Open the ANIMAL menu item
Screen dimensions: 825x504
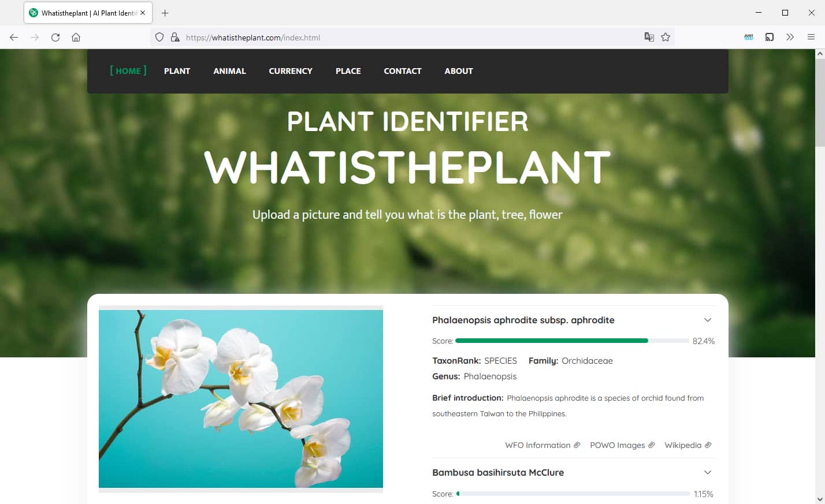point(229,71)
